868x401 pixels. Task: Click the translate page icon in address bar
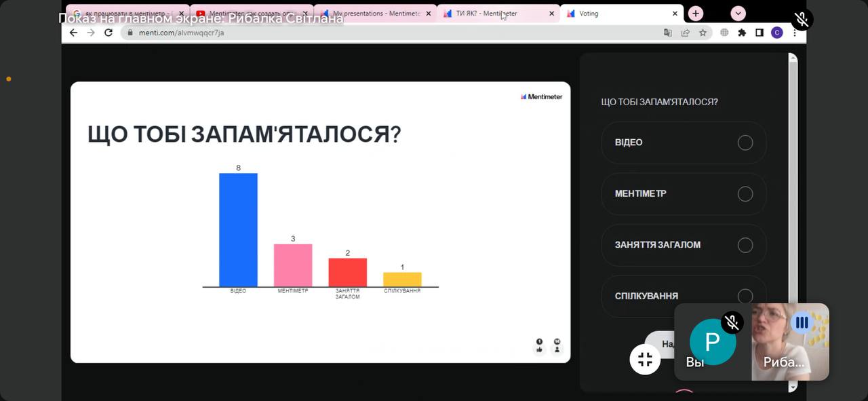(667, 33)
